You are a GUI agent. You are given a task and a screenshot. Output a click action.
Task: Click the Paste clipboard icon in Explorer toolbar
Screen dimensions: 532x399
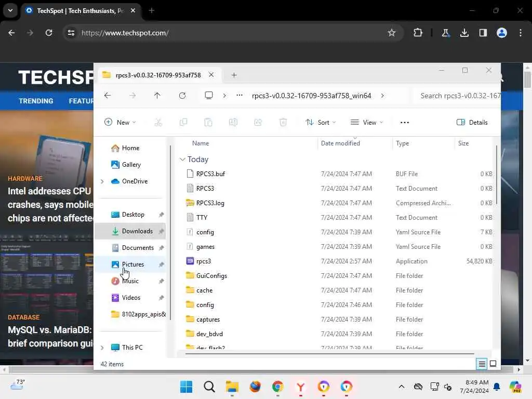pos(208,123)
